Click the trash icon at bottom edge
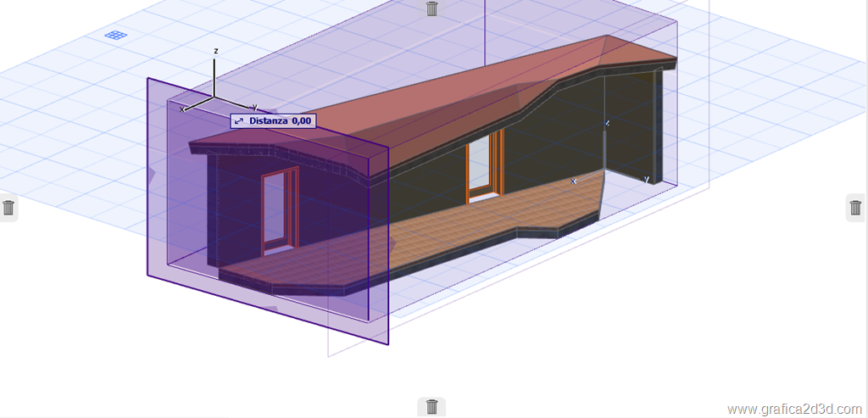868x418 pixels. point(431,407)
